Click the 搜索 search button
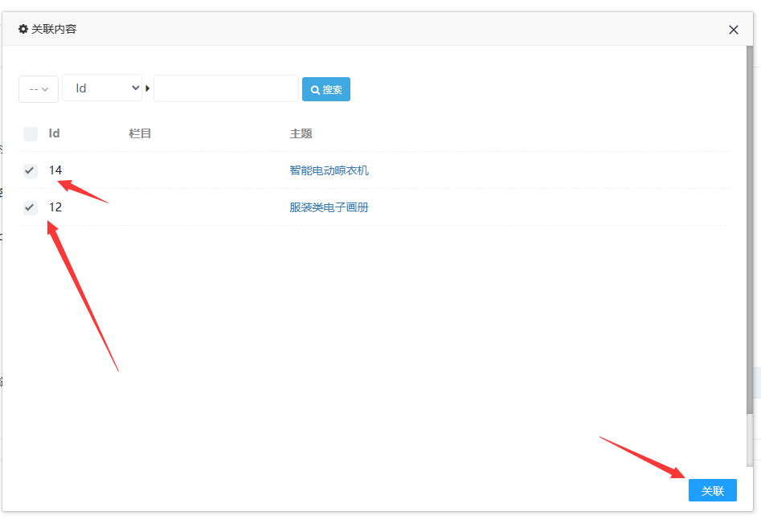Image resolution: width=761 pixels, height=532 pixels. tap(326, 89)
